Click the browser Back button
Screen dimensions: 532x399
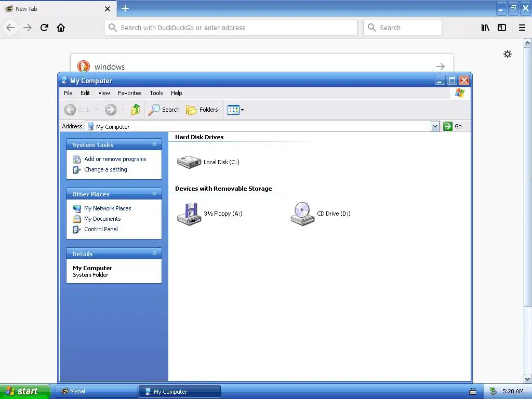pyautogui.click(x=10, y=28)
